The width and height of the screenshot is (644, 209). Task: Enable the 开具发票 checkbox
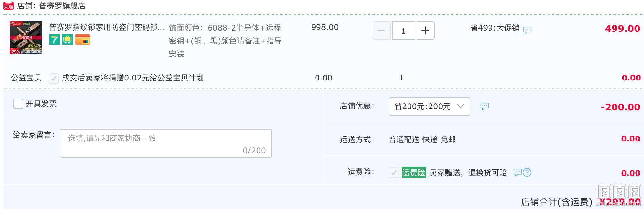click(18, 104)
